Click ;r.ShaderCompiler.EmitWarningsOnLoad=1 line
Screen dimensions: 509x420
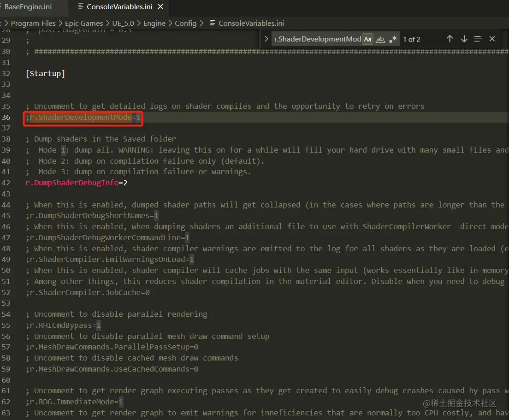point(110,260)
